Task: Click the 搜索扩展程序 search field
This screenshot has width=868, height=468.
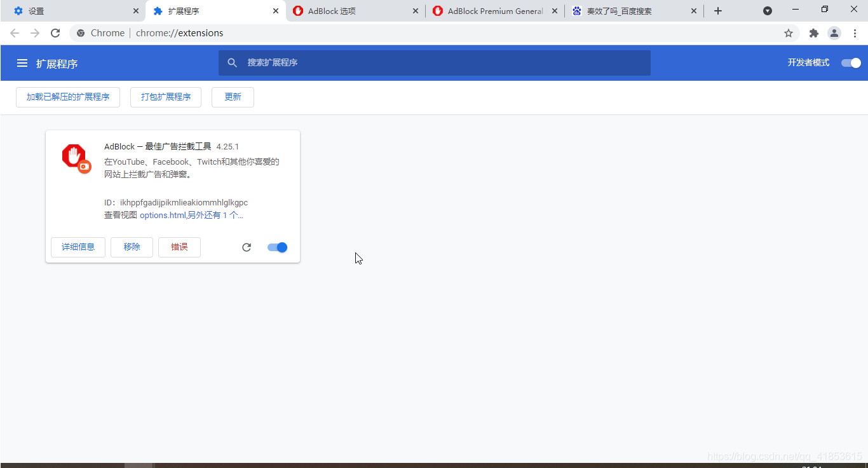Action: 435,62
